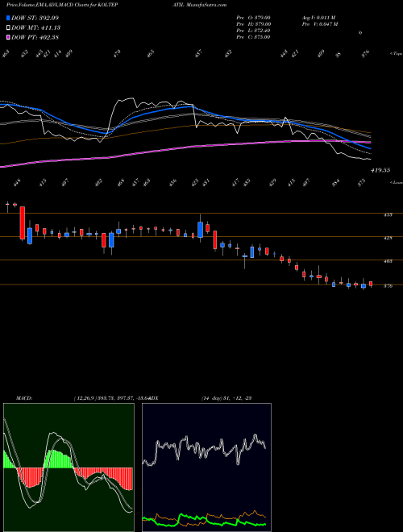The height and width of the screenshot is (532, 403).
Task: Click the large red candle at the chart start
Action: click(23, 222)
